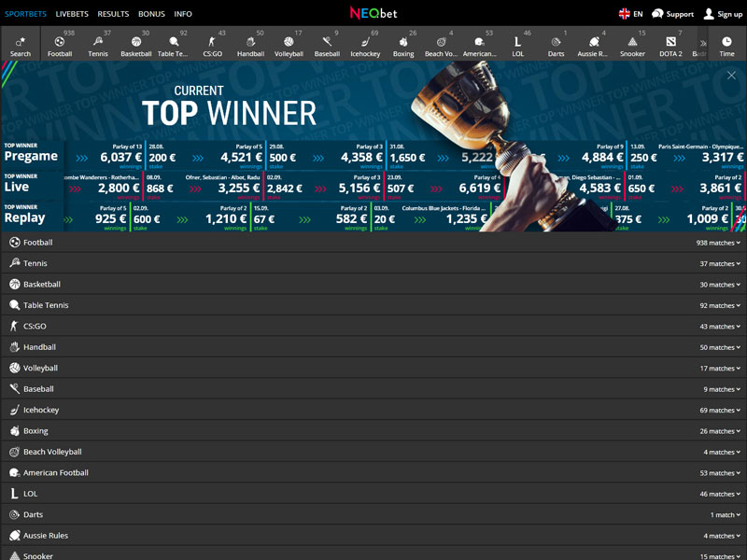Image resolution: width=747 pixels, height=560 pixels.
Task: Select Darts icon in top sports bar
Action: 556,42
